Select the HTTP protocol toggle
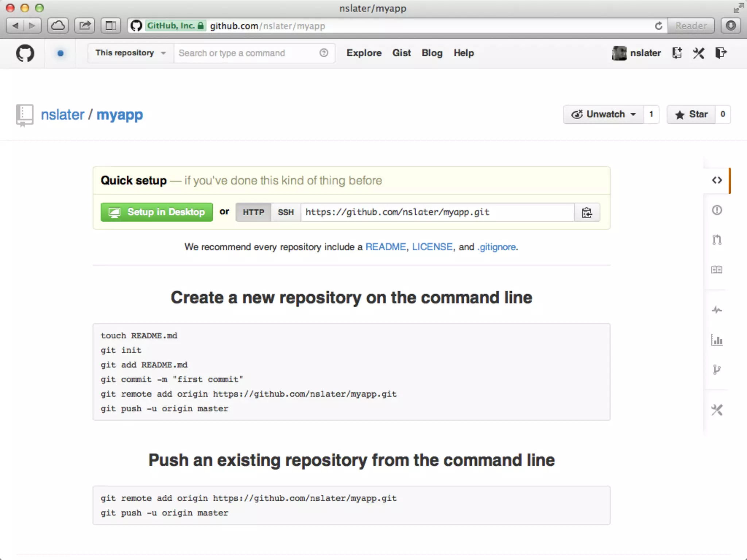Viewport: 747px width, 560px height. click(x=253, y=212)
